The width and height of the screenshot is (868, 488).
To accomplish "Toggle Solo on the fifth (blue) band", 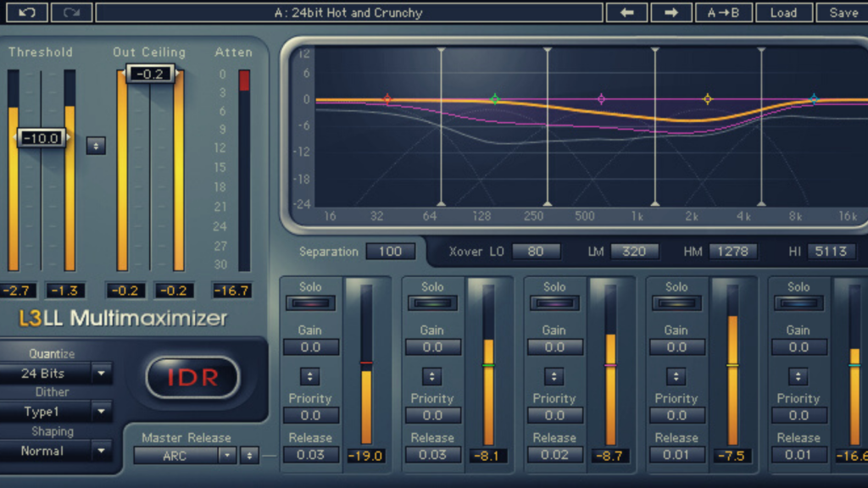I will [798, 303].
